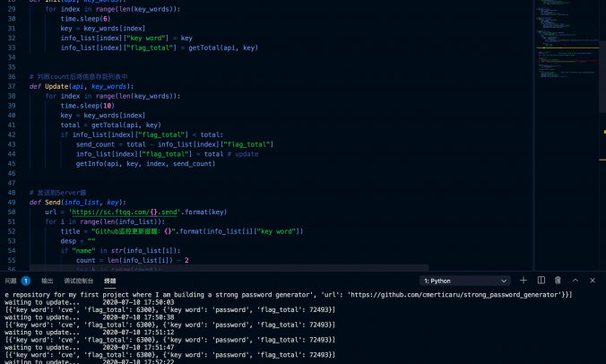Maximize the panel with the up chevron

576,281
